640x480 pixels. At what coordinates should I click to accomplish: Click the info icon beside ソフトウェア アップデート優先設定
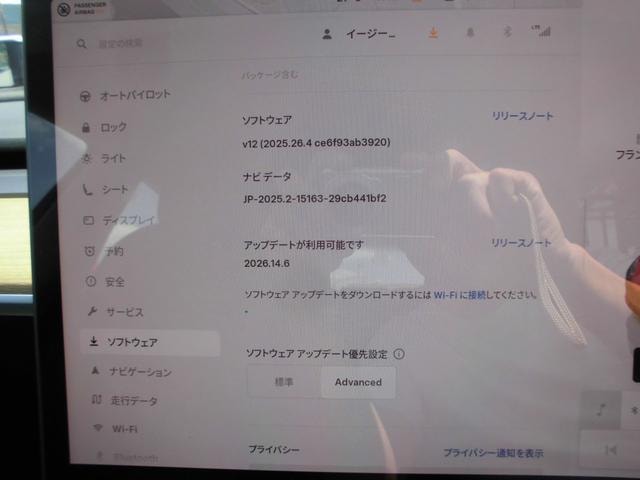(399, 354)
